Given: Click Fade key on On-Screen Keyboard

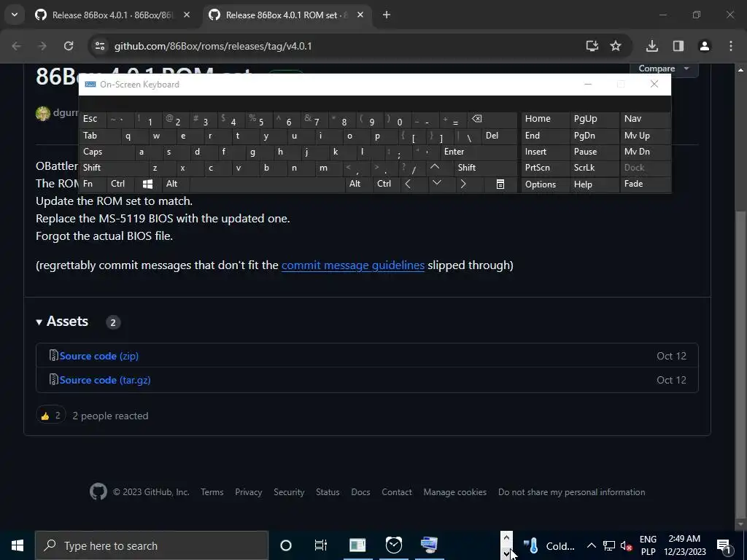Looking at the screenshot, I should (645, 184).
